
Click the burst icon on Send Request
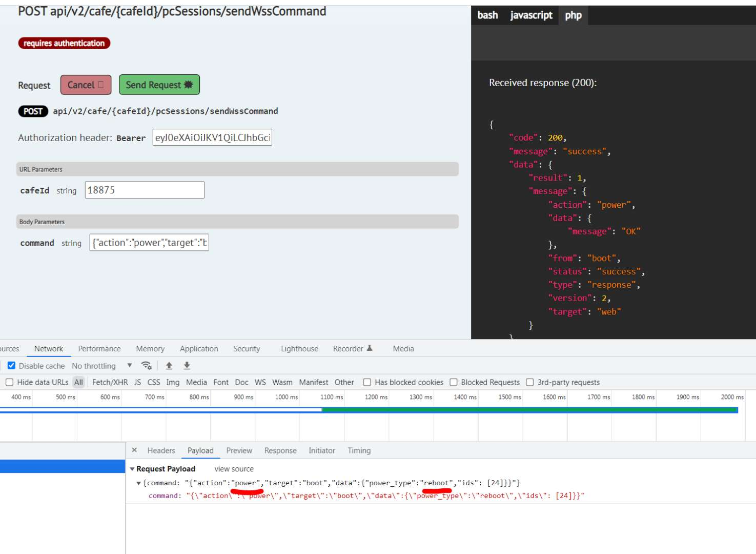[x=189, y=85]
